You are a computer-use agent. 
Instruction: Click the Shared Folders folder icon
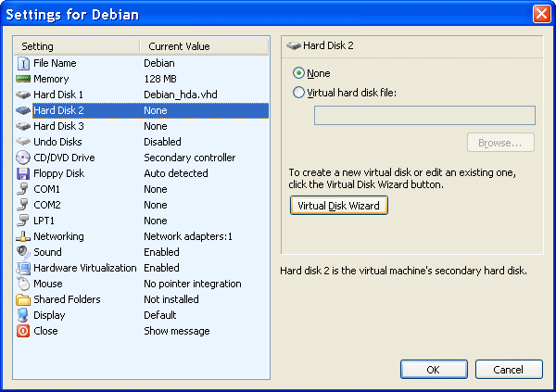(23, 299)
